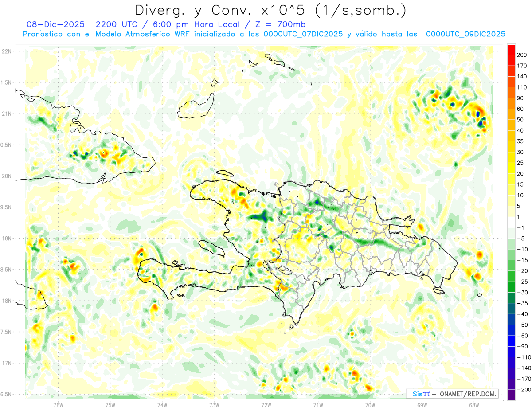Click the '75W' longitude label
This screenshot has height=411, width=532.
coord(110,404)
